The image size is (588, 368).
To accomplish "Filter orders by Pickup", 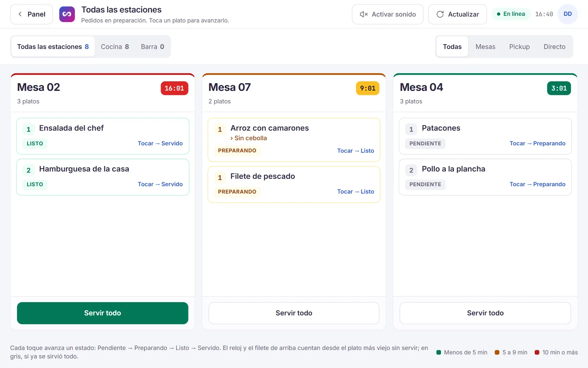I will (519, 47).
